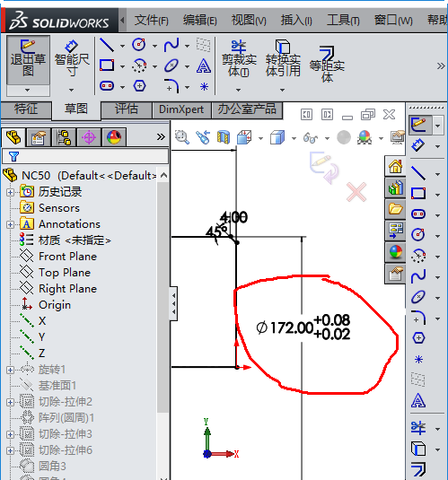
Task: Select the Spline tool in the ribbon
Action: [171, 45]
